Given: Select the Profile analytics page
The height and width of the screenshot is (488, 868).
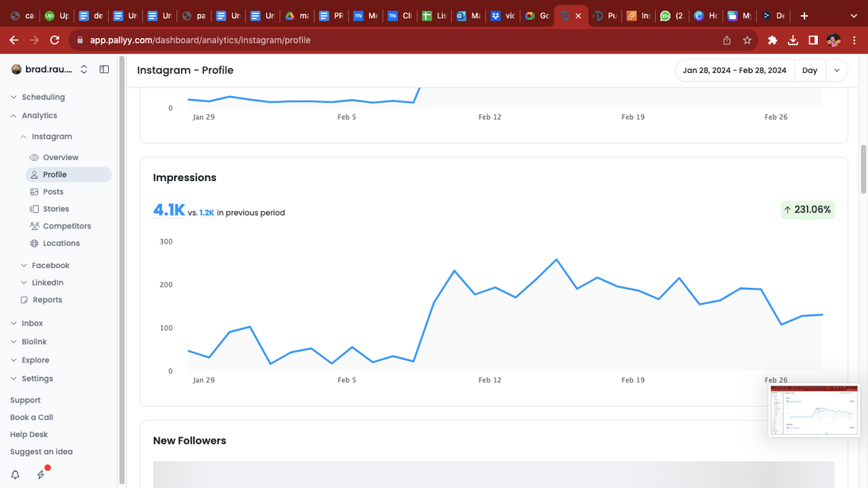Looking at the screenshot, I should (x=68, y=175).
